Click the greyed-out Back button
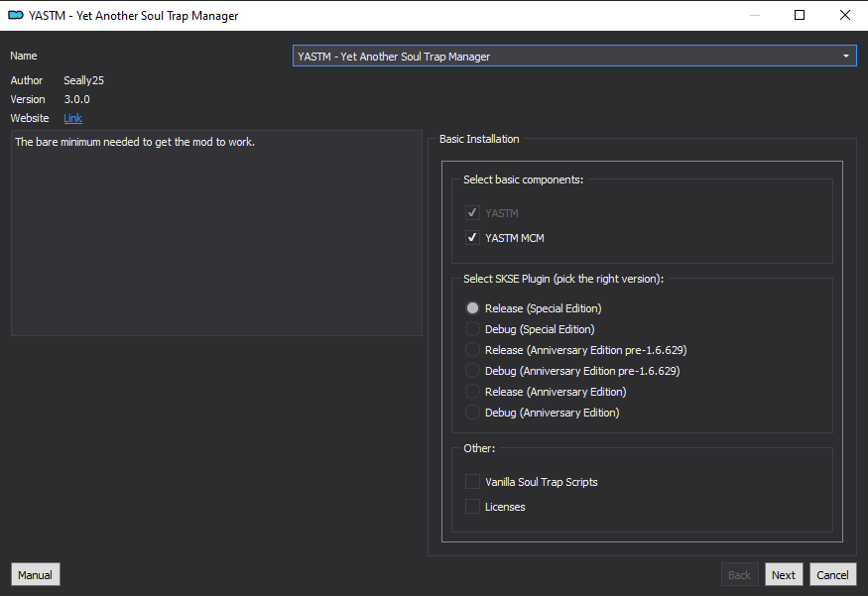This screenshot has width=868, height=596. 739,574
